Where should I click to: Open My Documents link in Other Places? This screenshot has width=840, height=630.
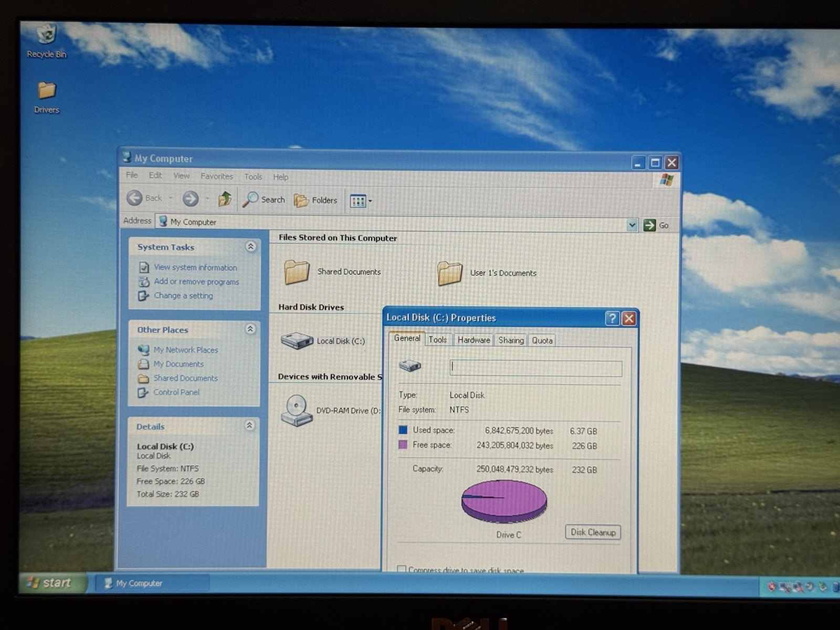(178, 364)
